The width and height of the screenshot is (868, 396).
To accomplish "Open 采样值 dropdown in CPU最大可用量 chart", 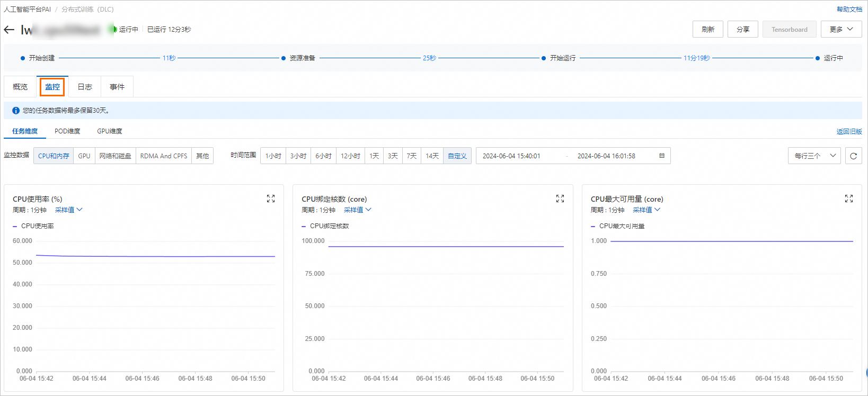I will [x=646, y=210].
